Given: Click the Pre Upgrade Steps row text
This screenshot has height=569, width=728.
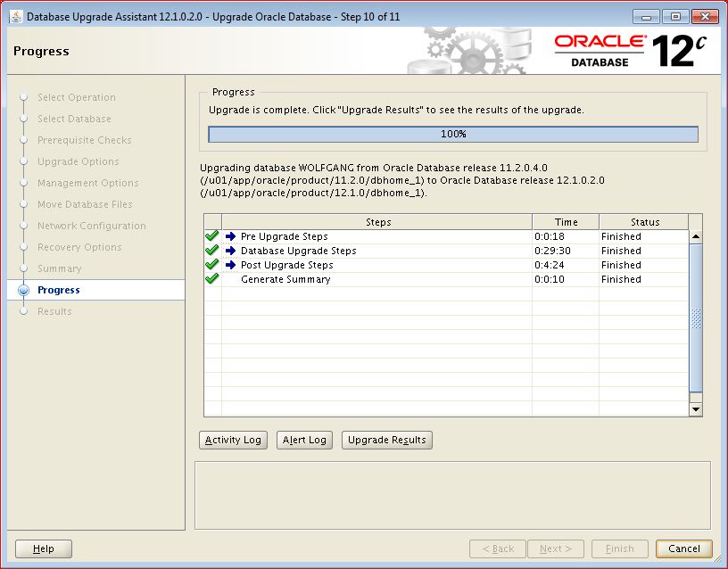Looking at the screenshot, I should pyautogui.click(x=284, y=236).
